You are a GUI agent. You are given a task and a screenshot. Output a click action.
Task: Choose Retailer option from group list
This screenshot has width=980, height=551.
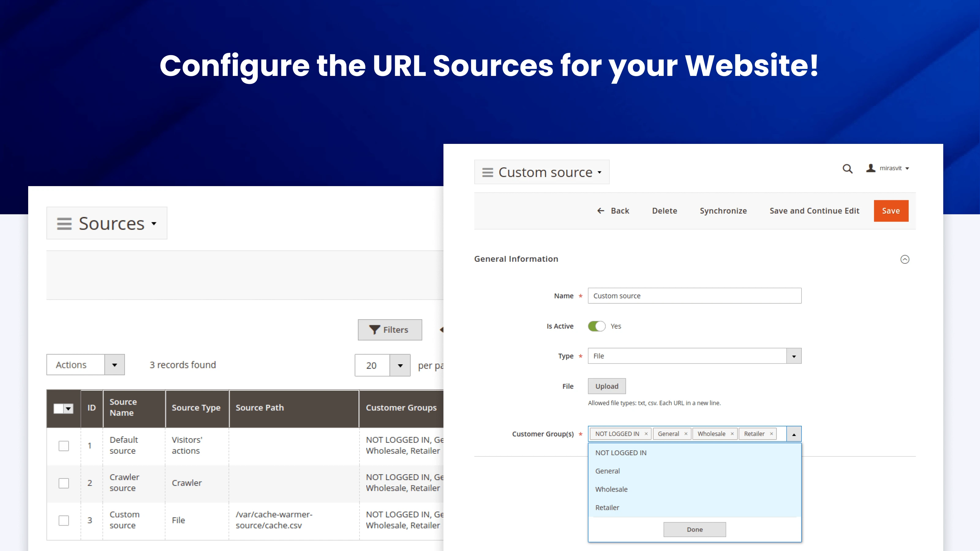(607, 508)
